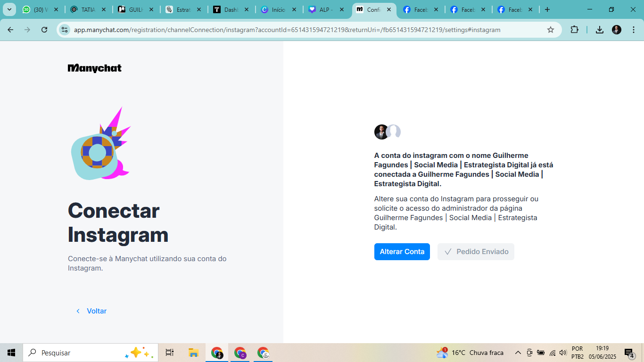644x362 pixels.
Task: Click the Chrome taskbar icon with purple badge
Action: [240, 353]
